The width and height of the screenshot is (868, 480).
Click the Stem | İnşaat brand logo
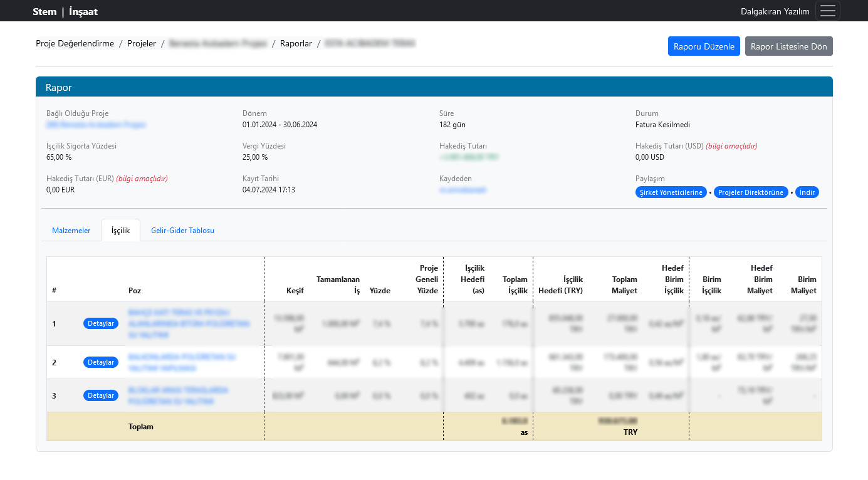click(65, 11)
